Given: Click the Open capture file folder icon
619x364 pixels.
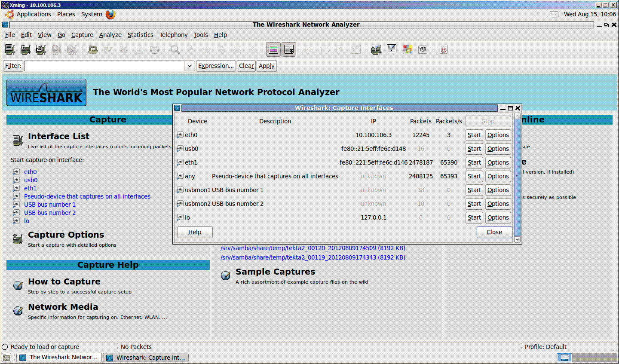Looking at the screenshot, I should click(x=92, y=49).
